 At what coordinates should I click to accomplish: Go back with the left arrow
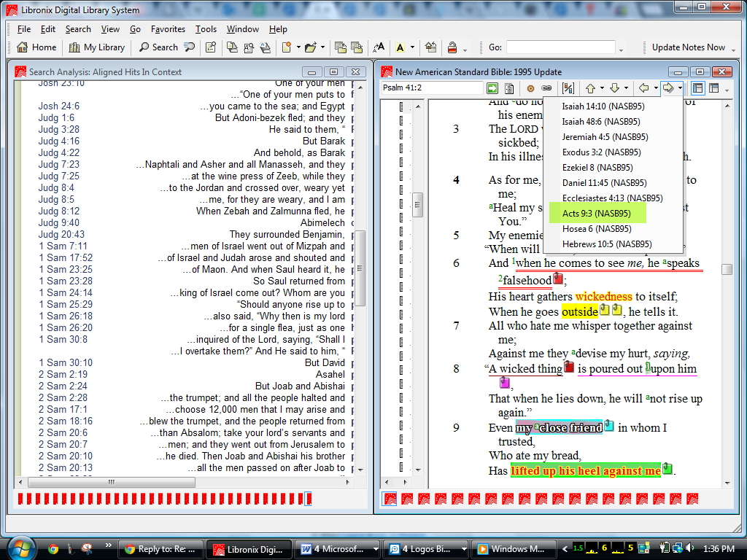[643, 88]
